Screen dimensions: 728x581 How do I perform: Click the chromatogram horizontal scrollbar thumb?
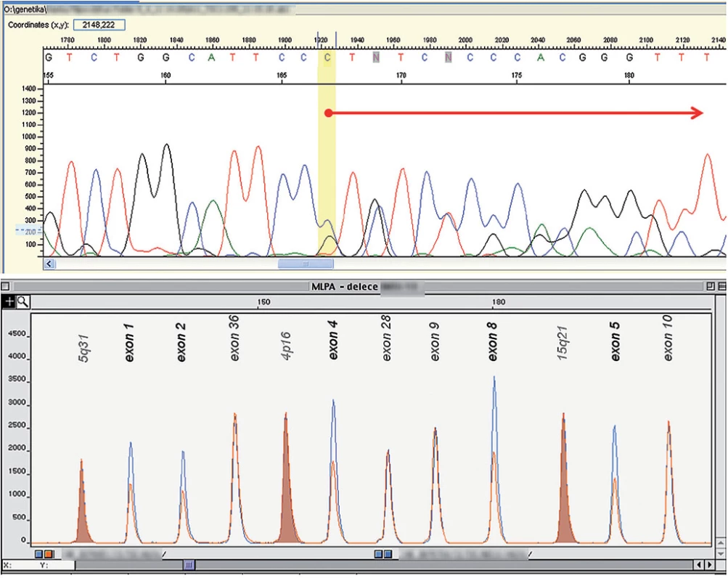tap(306, 264)
